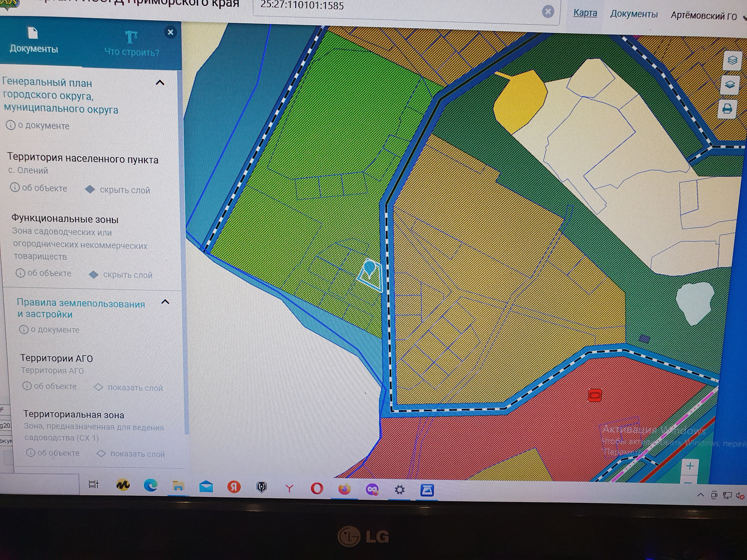The image size is (747, 560).
Task: Show the territorial zone СХ 1 layer
Action: 137,454
